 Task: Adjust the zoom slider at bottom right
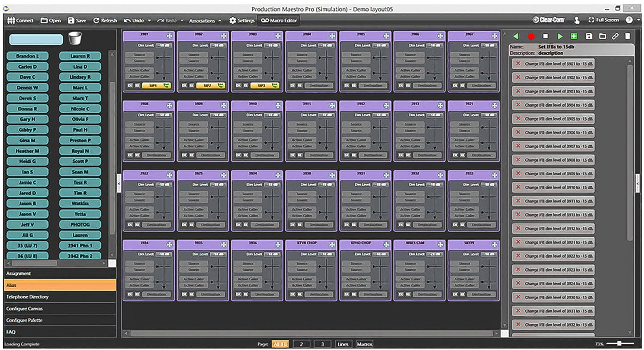click(x=619, y=343)
